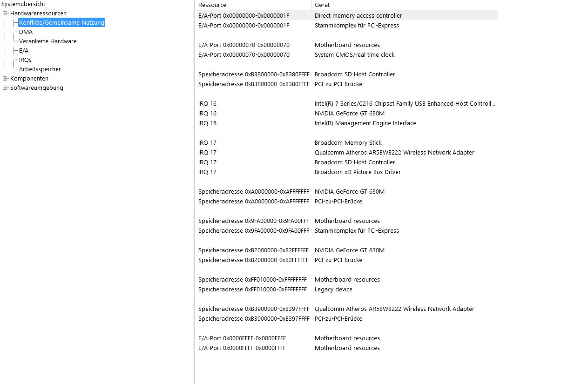Click NVIDIA GeForce GT 630M on IRQ 16

point(347,114)
